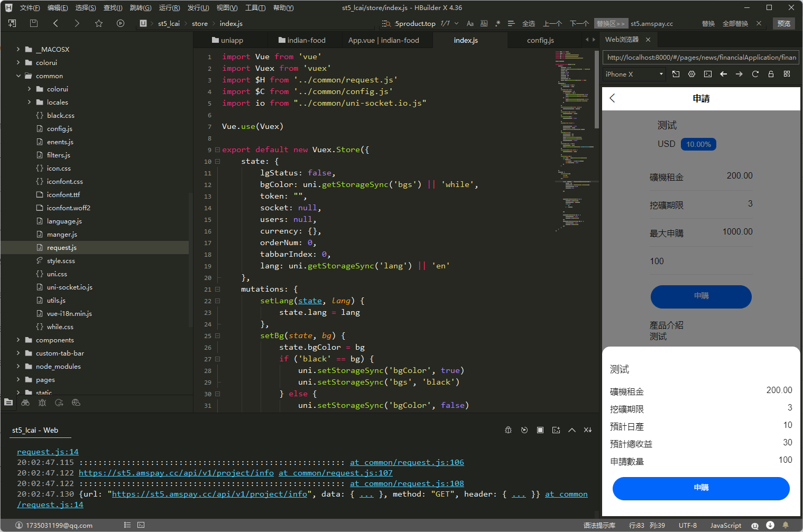Toggle whole word match option

pos(484,24)
